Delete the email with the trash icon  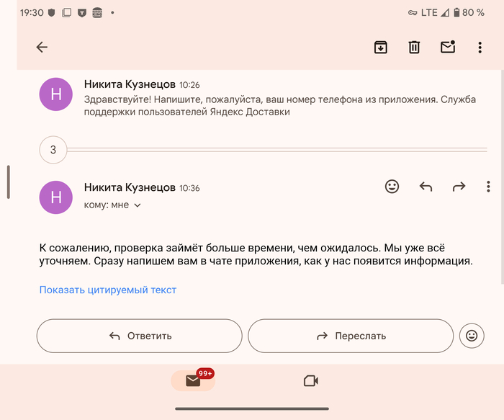click(414, 48)
